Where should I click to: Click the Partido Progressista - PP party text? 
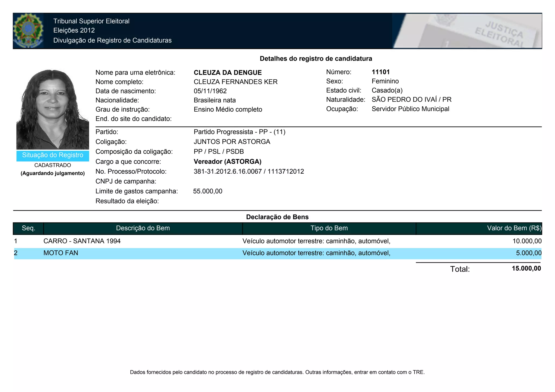[x=239, y=132]
